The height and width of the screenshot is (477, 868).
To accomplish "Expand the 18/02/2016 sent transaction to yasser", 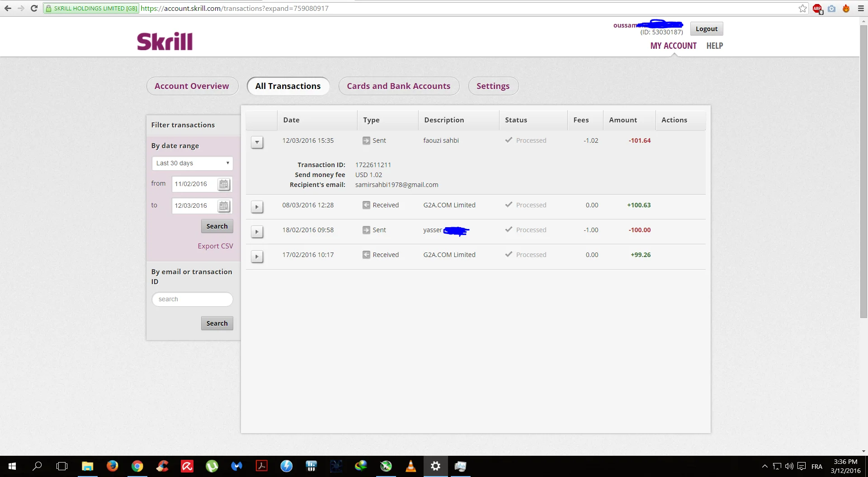I will [x=257, y=232].
